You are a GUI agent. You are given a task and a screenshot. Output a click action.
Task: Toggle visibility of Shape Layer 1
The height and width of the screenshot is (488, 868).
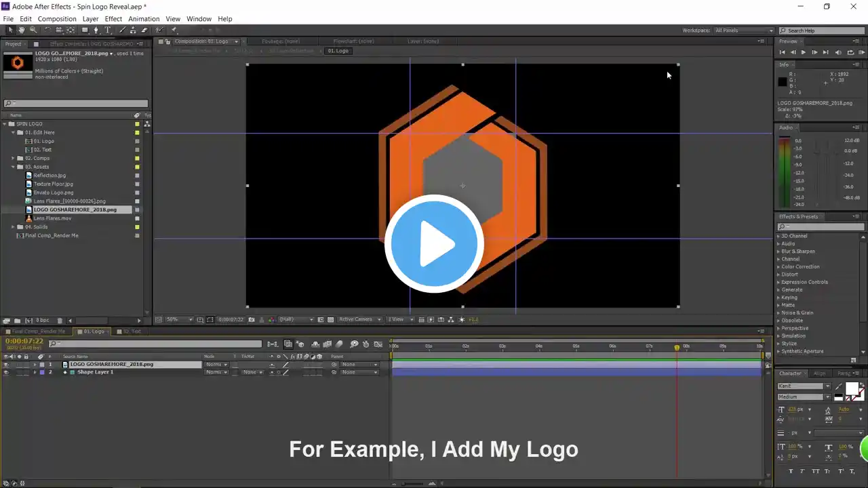click(6, 372)
